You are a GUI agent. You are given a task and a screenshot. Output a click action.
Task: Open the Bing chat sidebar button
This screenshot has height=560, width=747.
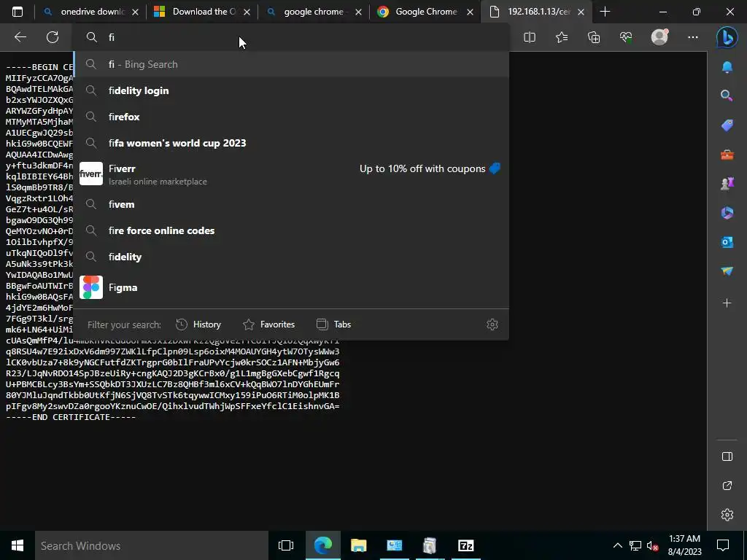[x=727, y=37]
